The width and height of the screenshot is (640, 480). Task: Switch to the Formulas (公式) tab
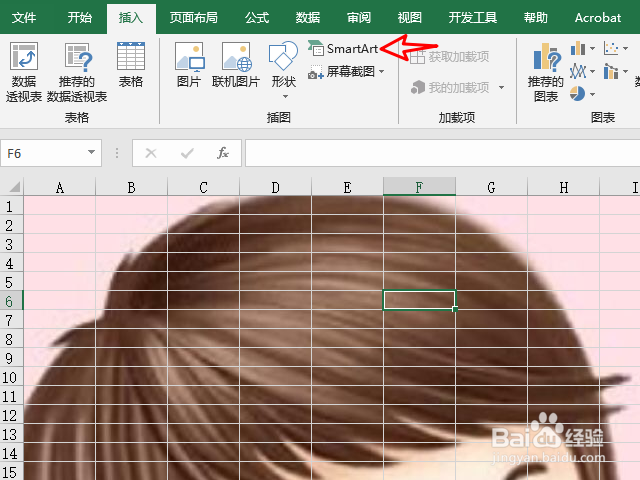tap(257, 18)
